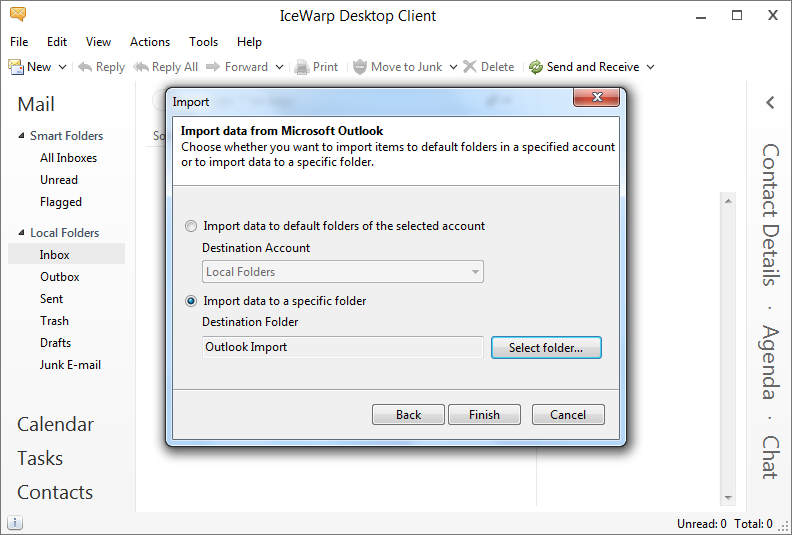Select the Flagged smart folder
The image size is (792, 535).
click(61, 202)
